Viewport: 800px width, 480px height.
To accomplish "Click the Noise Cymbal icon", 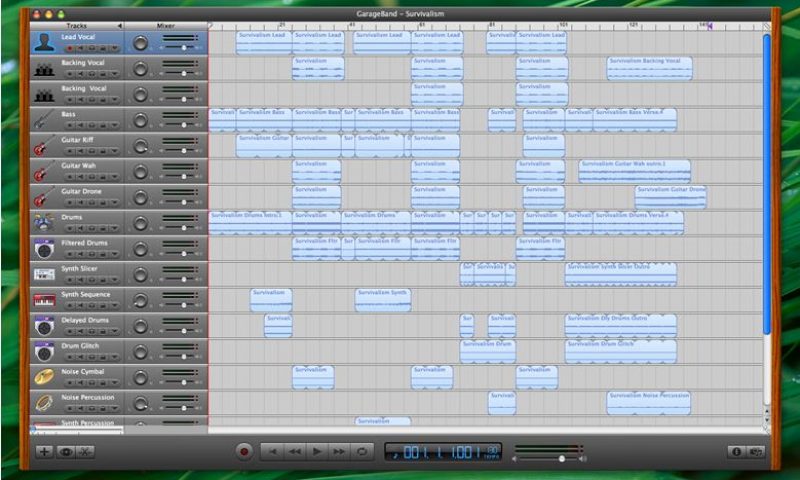I will (x=44, y=377).
